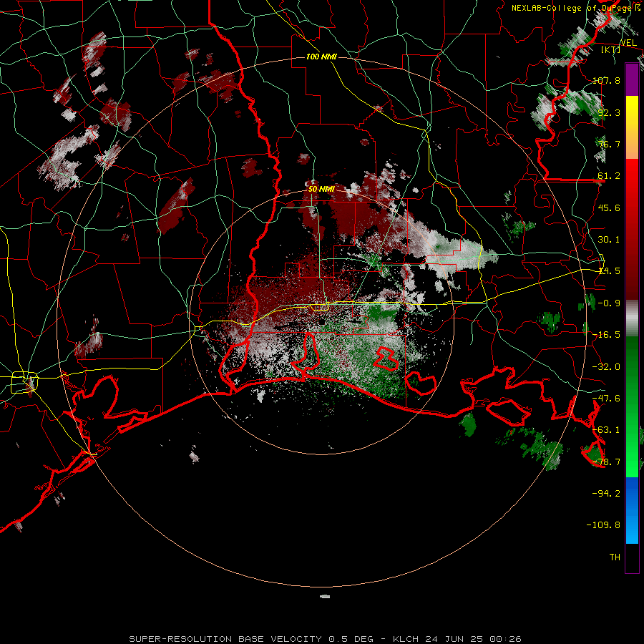Image resolution: width=644 pixels, height=644 pixels.
Task: Pick the black TH segment of the color bar
Action: click(x=632, y=558)
